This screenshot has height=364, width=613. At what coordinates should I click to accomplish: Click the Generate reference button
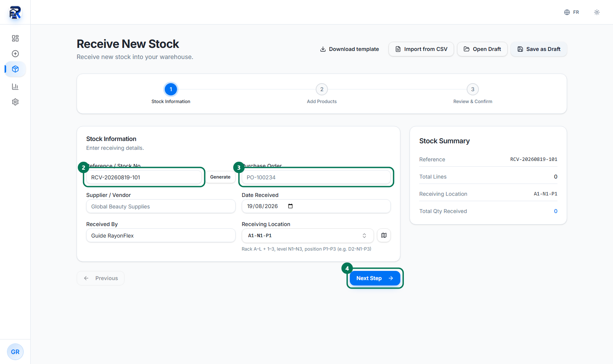220,177
